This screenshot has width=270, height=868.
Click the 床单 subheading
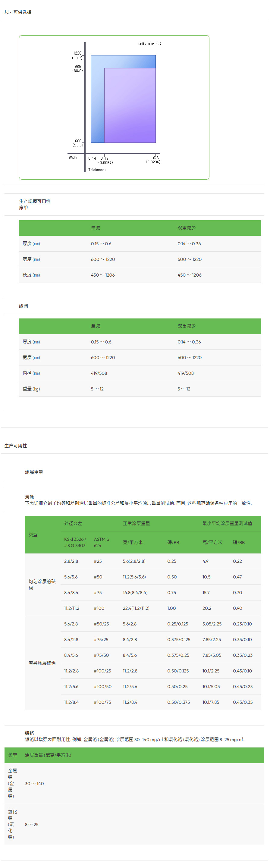24,208
